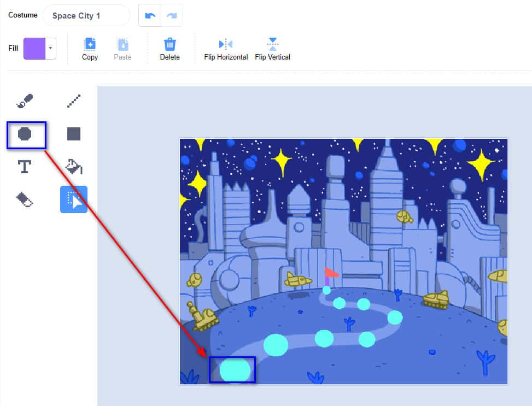The width and height of the screenshot is (532, 406).
Task: Delete the selection with the trash icon
Action: pos(169,49)
